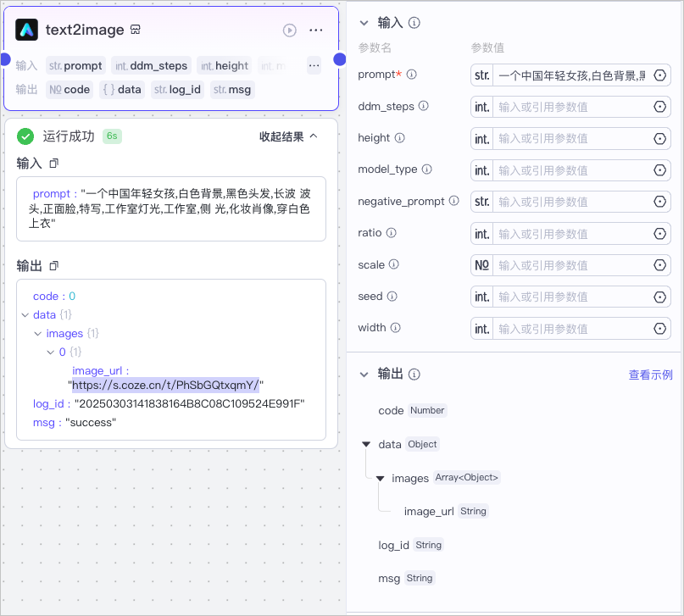Screen dimensions: 684x616
Task: Open variable reference picker for height
Action: (659, 139)
